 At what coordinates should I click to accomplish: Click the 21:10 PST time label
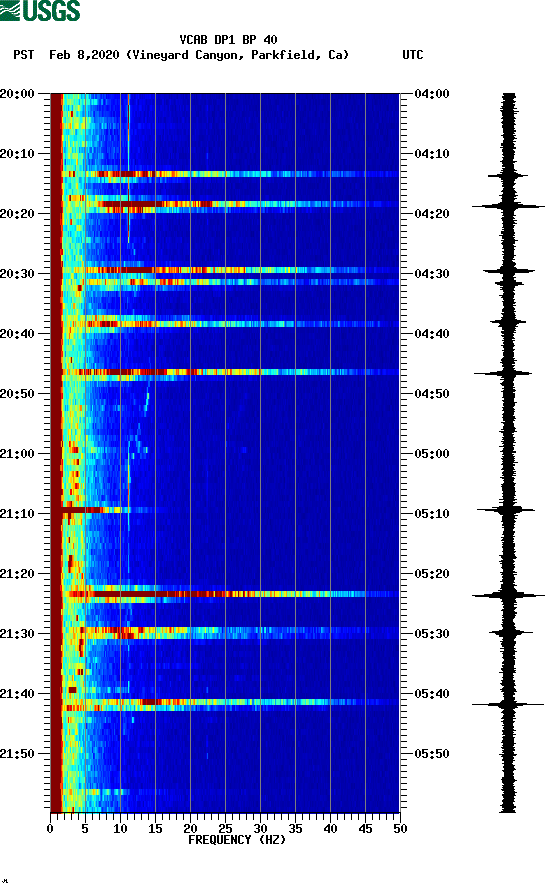pos(17,514)
